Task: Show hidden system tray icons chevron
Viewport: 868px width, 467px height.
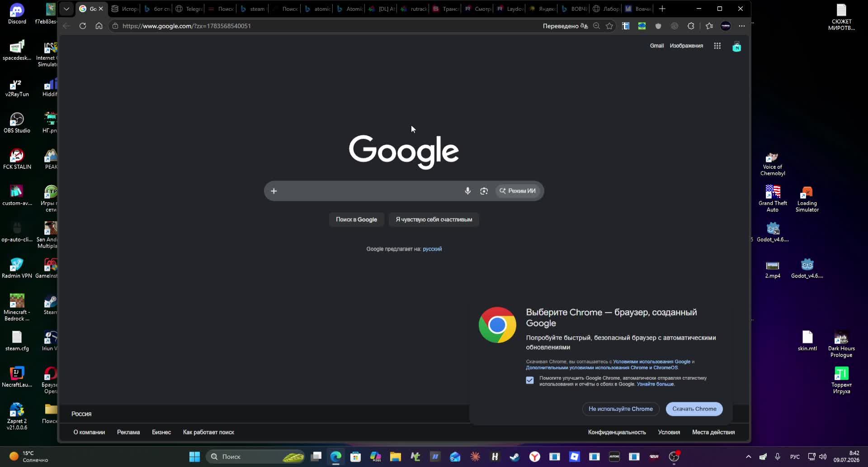Action: coord(748,457)
